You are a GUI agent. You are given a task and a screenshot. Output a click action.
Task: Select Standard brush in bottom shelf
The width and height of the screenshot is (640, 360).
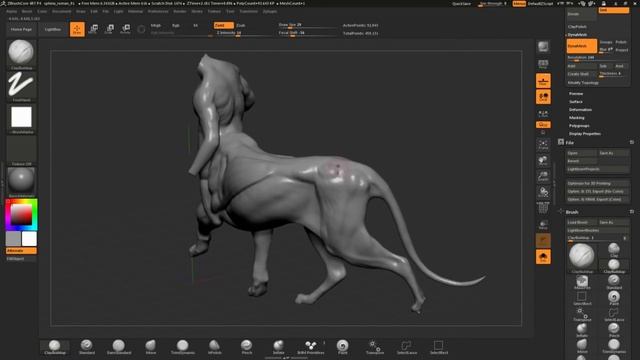(x=87, y=347)
